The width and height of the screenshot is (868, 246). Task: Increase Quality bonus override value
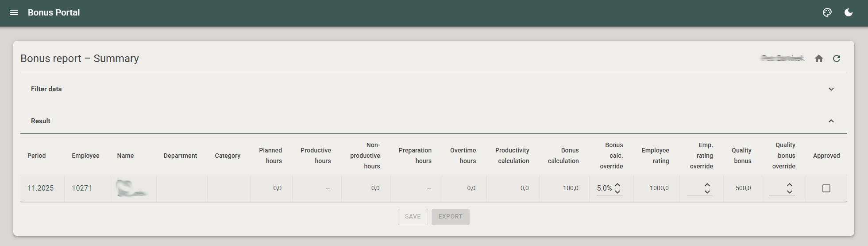click(789, 185)
